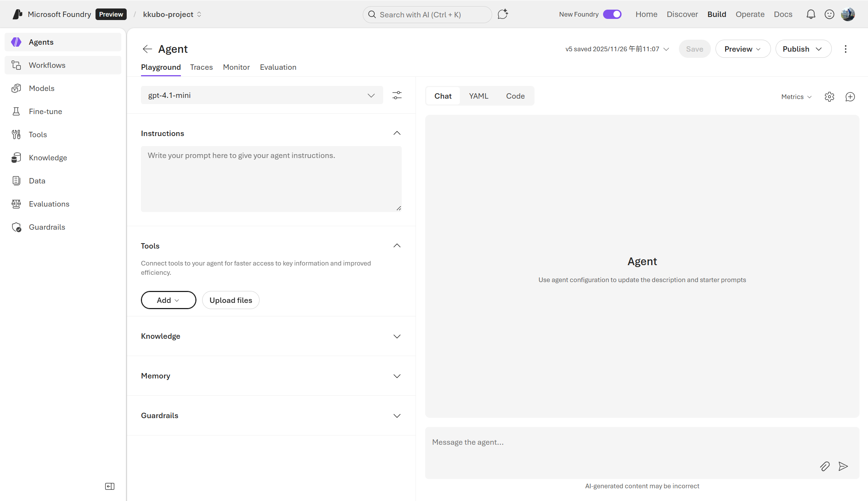Open the notifications bell

click(811, 14)
